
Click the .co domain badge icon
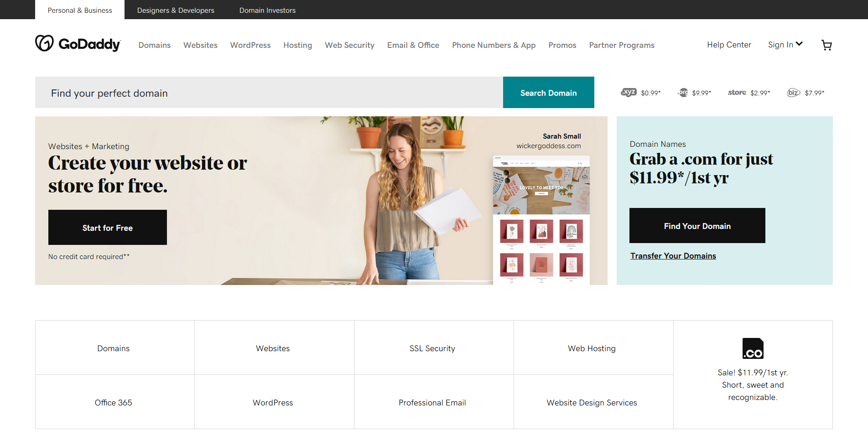point(753,348)
